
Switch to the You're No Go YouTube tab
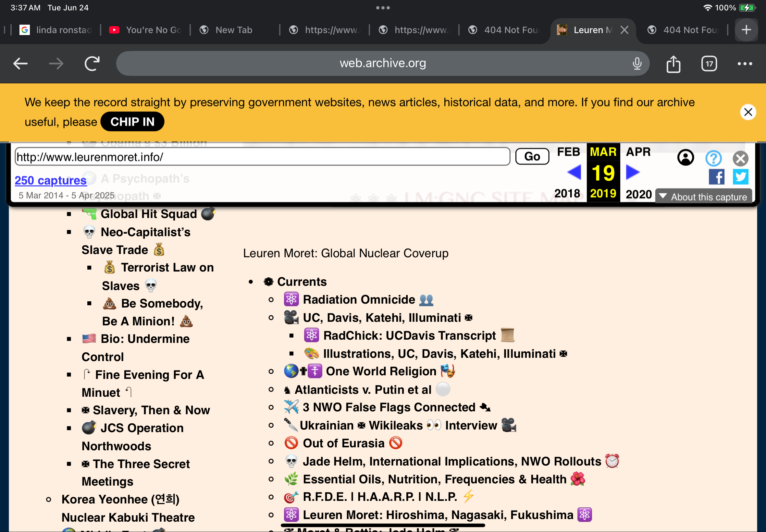(145, 30)
